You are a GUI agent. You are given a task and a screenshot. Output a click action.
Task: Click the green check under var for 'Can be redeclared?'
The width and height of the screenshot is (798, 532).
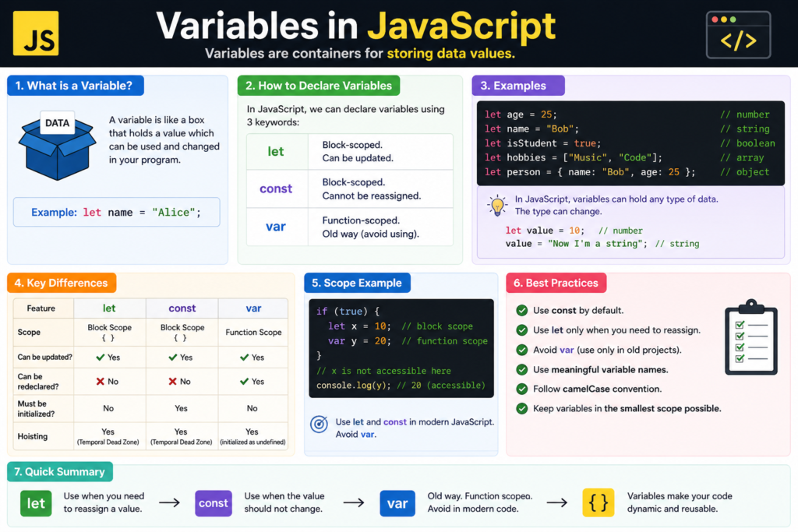(x=244, y=382)
